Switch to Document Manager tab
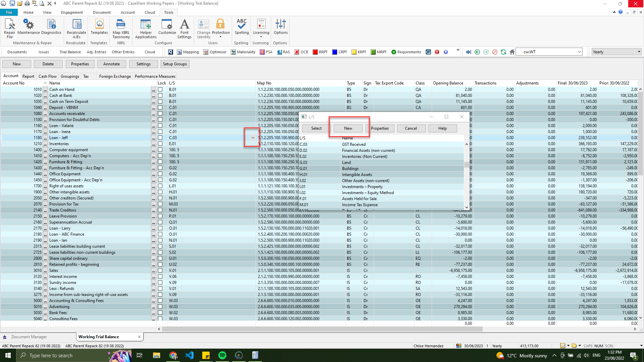 tap(29, 337)
